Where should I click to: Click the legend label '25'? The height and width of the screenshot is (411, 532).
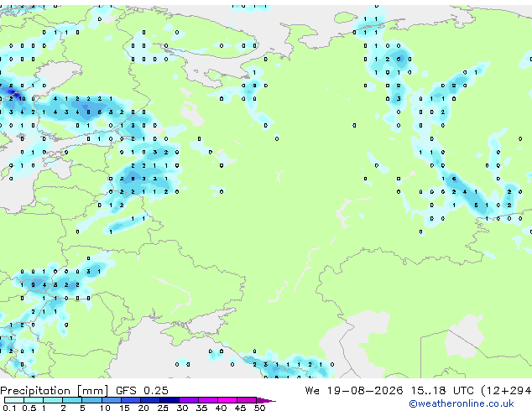163,408
